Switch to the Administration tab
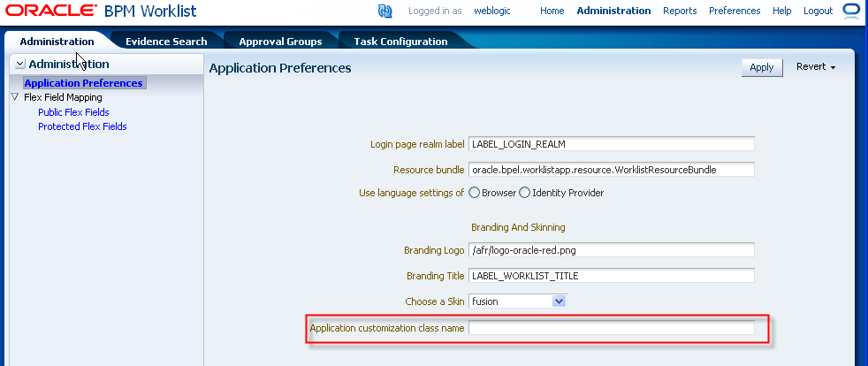The height and width of the screenshot is (366, 868). pyautogui.click(x=57, y=42)
